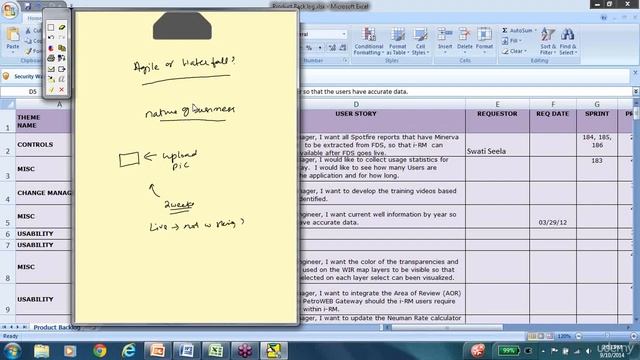Select column D header
Viewport: 640px width, 360px height.
tap(356, 104)
